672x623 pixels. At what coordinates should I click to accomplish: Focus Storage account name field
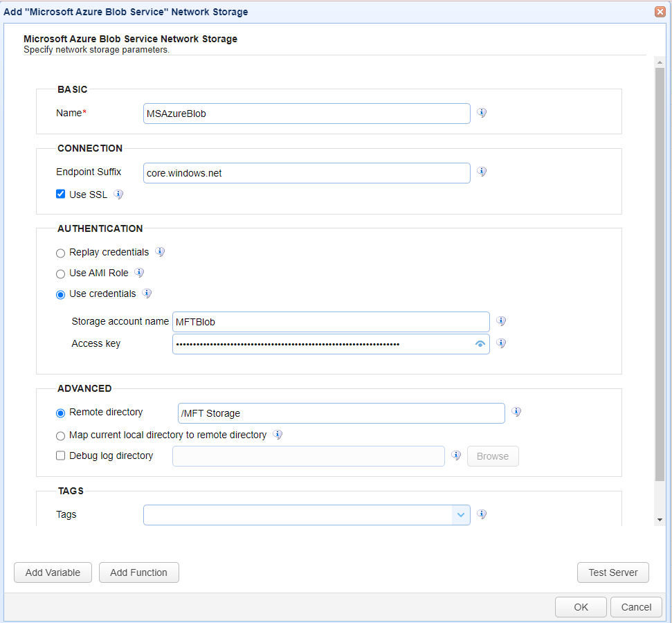pyautogui.click(x=331, y=322)
